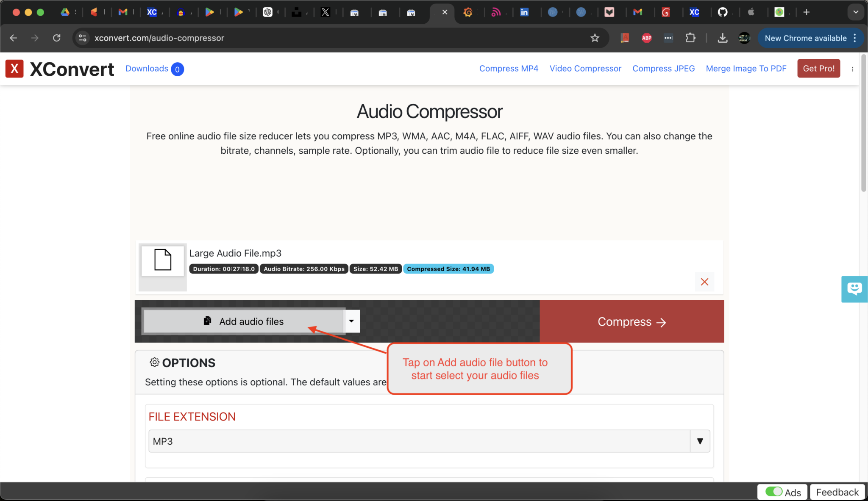Expand the Add audio files dropdown arrow

[x=351, y=321]
